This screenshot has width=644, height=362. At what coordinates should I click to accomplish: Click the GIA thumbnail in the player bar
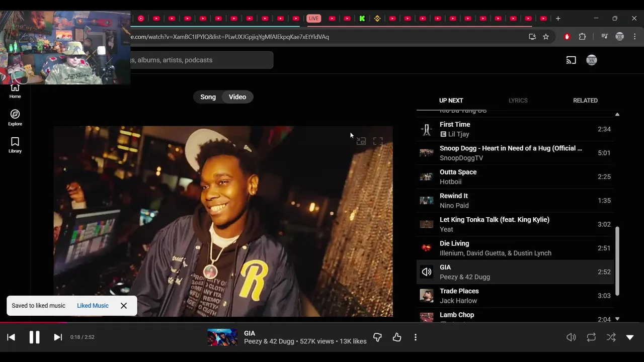[x=222, y=337]
